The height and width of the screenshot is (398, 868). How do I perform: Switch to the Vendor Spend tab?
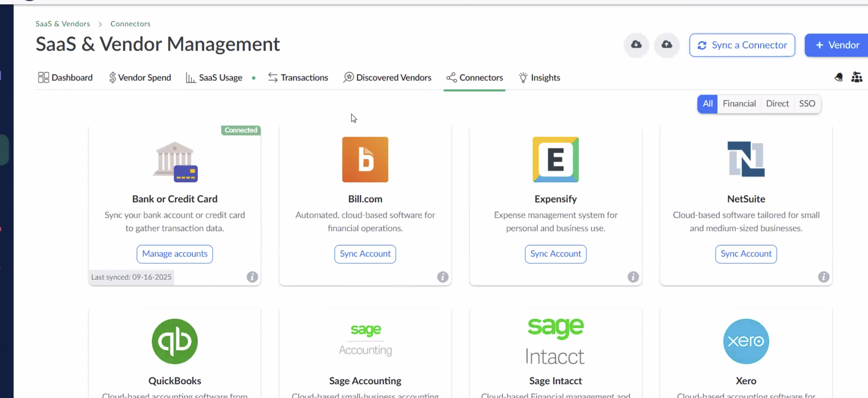[140, 78]
